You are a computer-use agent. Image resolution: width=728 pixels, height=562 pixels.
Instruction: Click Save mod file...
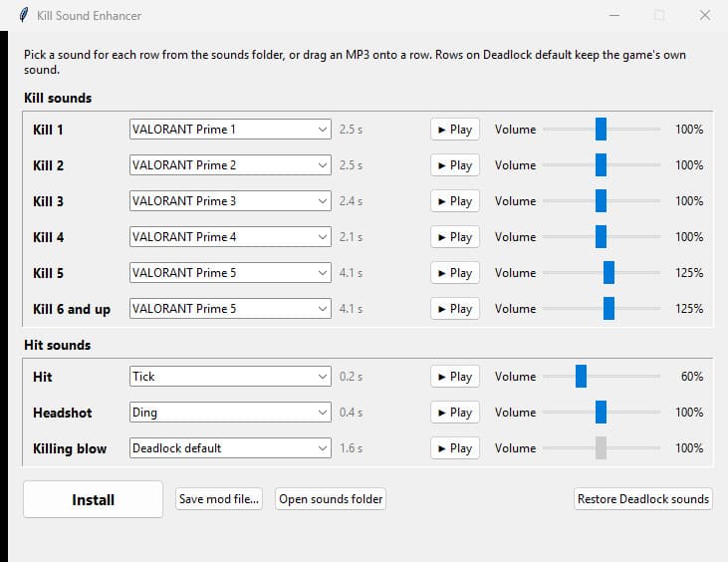[219, 499]
